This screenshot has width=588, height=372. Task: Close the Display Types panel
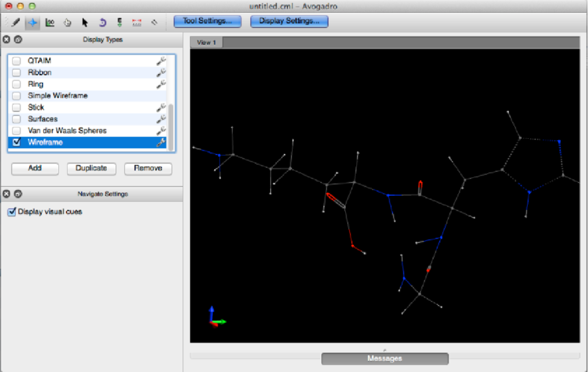7,40
